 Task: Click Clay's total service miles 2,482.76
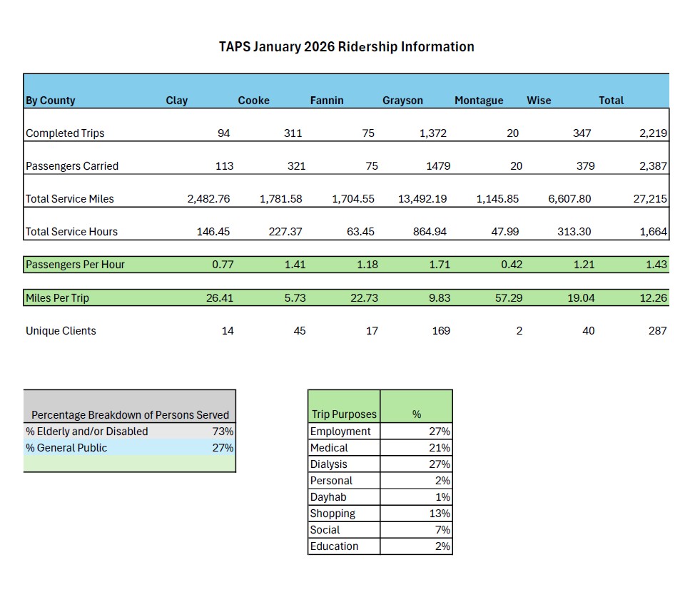(x=208, y=199)
